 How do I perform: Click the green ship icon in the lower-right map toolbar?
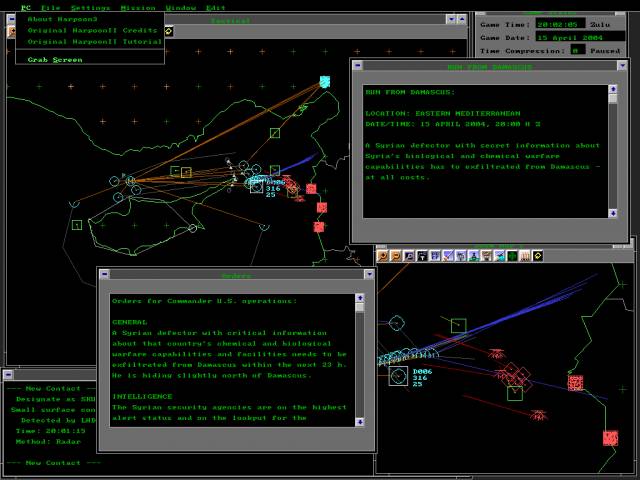tap(473, 256)
